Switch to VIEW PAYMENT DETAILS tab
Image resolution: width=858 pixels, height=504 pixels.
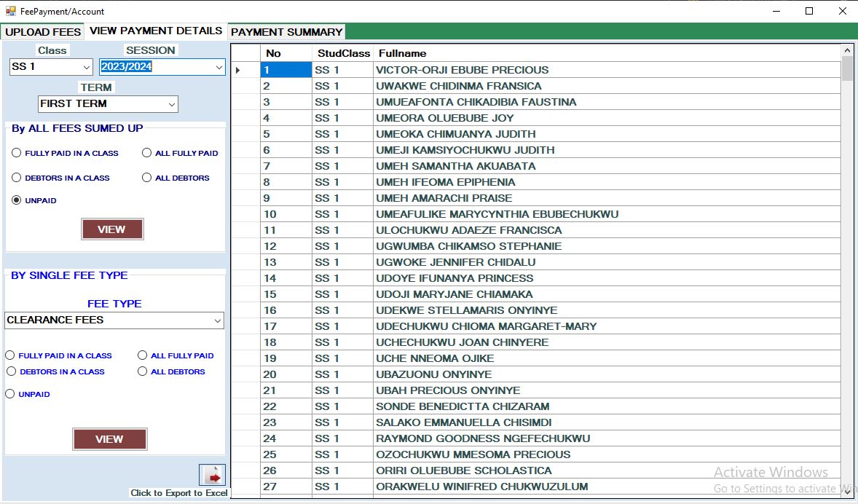(x=156, y=31)
